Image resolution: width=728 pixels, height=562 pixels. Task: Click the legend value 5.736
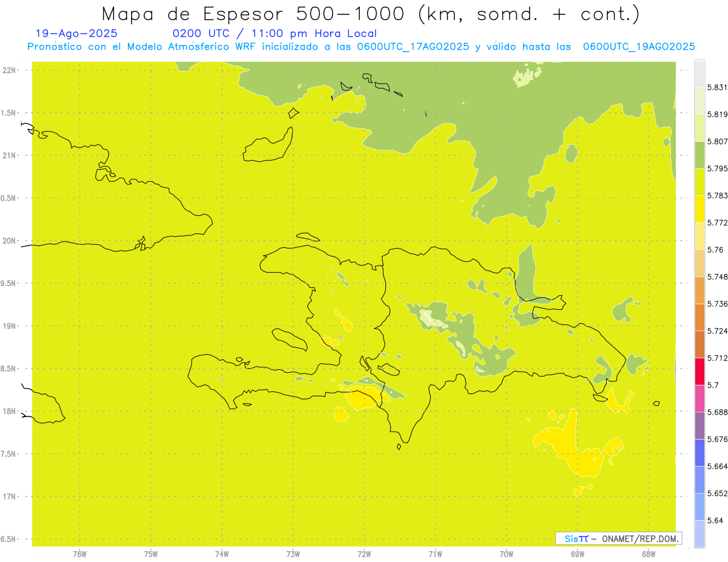[x=717, y=304]
